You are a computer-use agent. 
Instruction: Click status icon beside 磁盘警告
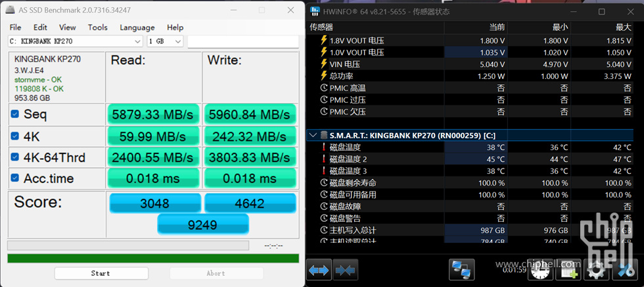(324, 219)
